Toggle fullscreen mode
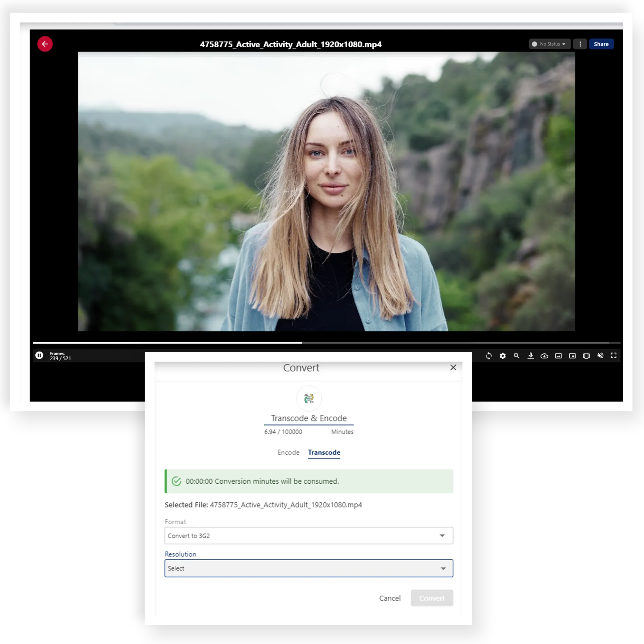 tap(614, 356)
